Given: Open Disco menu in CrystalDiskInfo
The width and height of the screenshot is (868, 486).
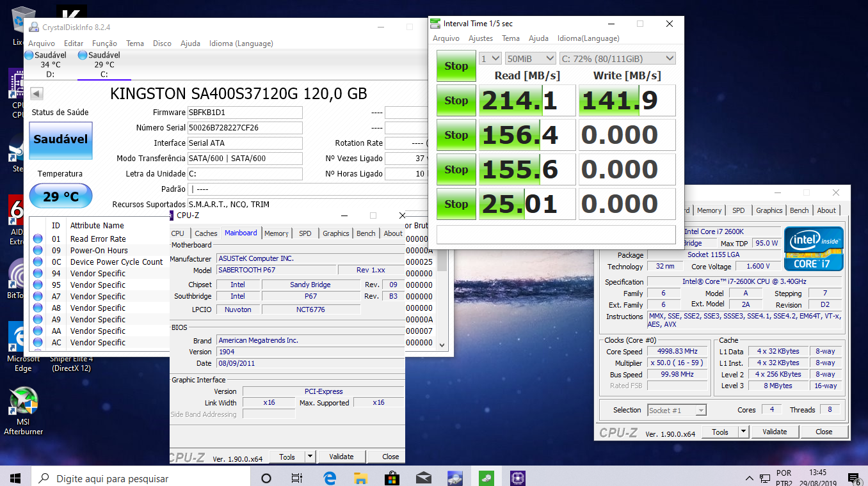Looking at the screenshot, I should [162, 43].
